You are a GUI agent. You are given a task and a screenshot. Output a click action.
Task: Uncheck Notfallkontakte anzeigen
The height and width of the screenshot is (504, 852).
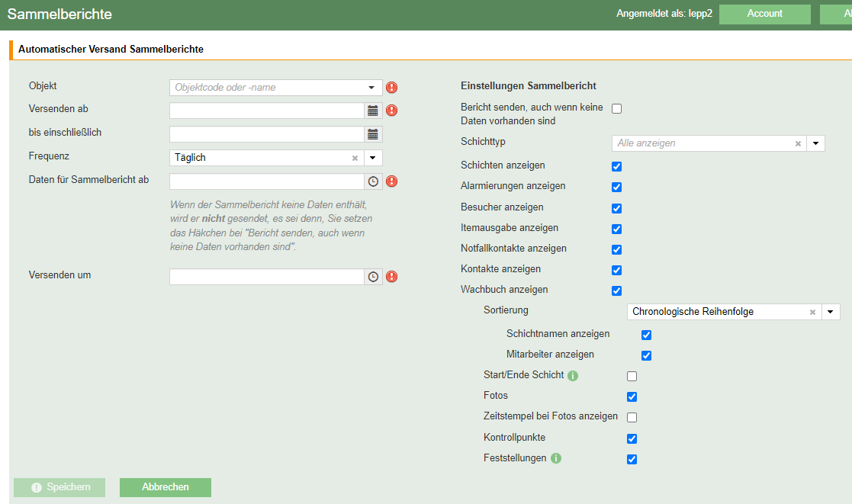(x=617, y=249)
